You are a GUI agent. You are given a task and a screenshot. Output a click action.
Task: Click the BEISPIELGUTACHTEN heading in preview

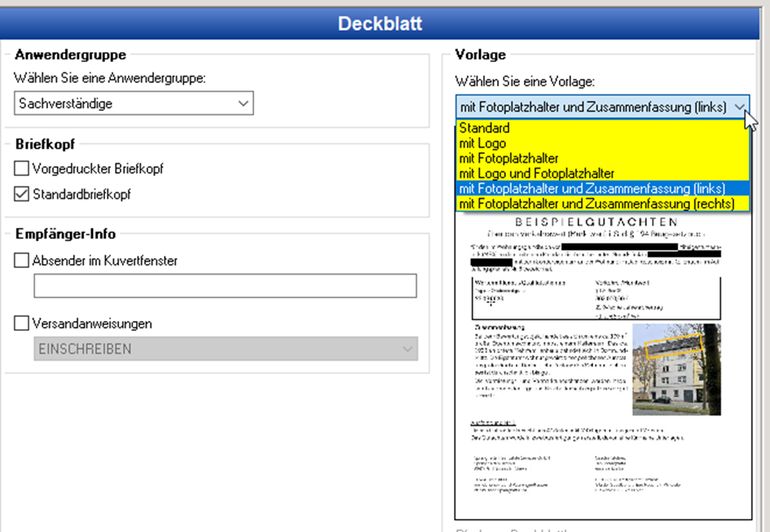597,222
